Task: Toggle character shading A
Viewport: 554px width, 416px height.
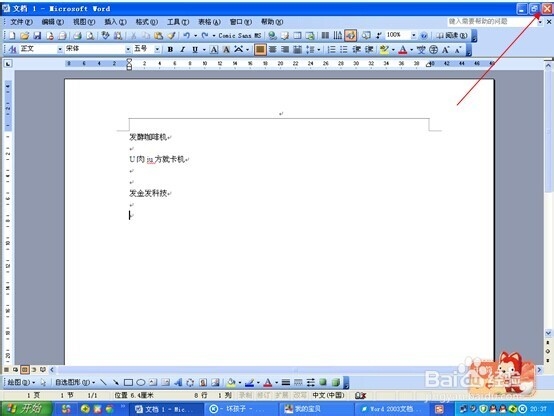Action: [226, 49]
